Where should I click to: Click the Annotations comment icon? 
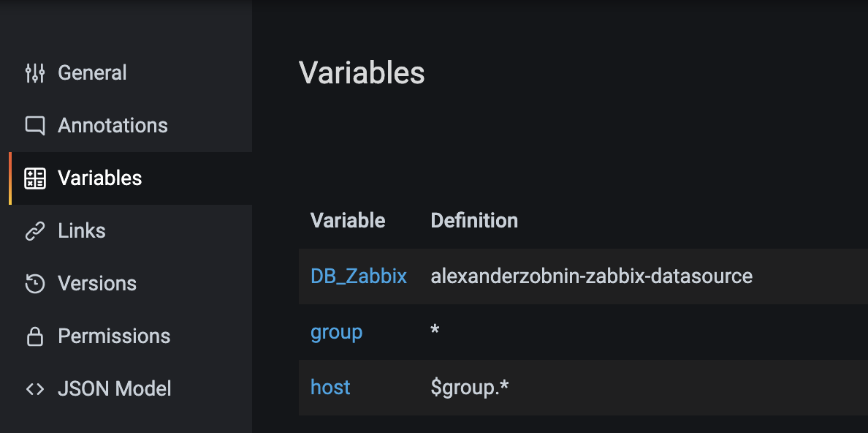coord(35,125)
